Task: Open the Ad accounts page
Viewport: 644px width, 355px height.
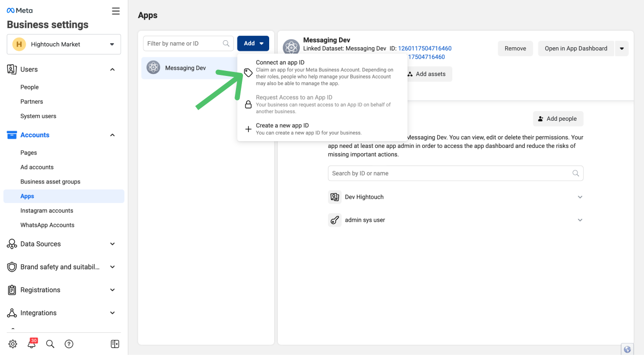Action: point(37,167)
